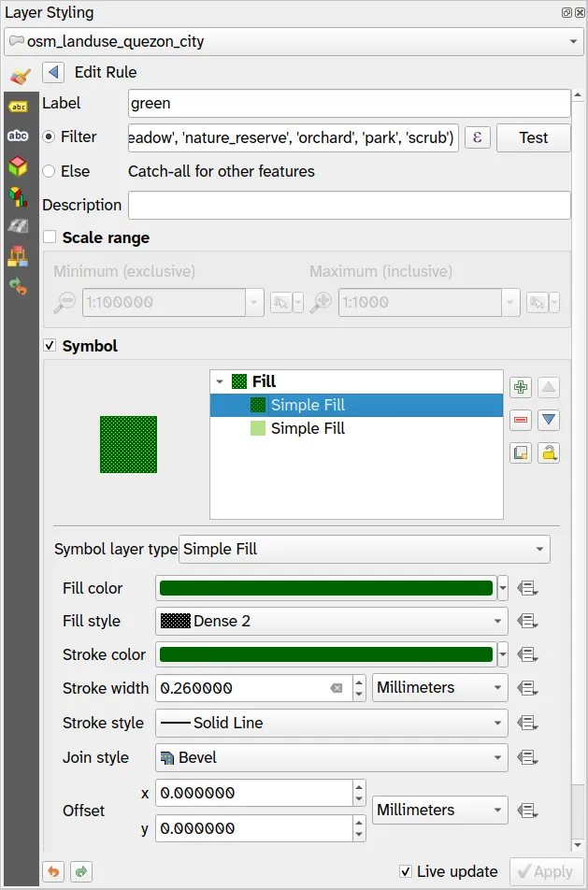Screen dimensions: 588x890
Task: Open the Symbol layer type dropdown
Action: point(364,549)
